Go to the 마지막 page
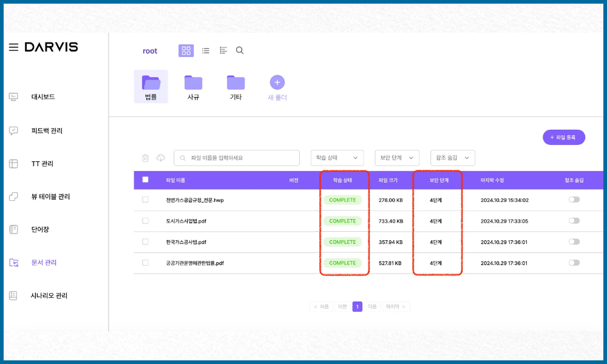 396,307
